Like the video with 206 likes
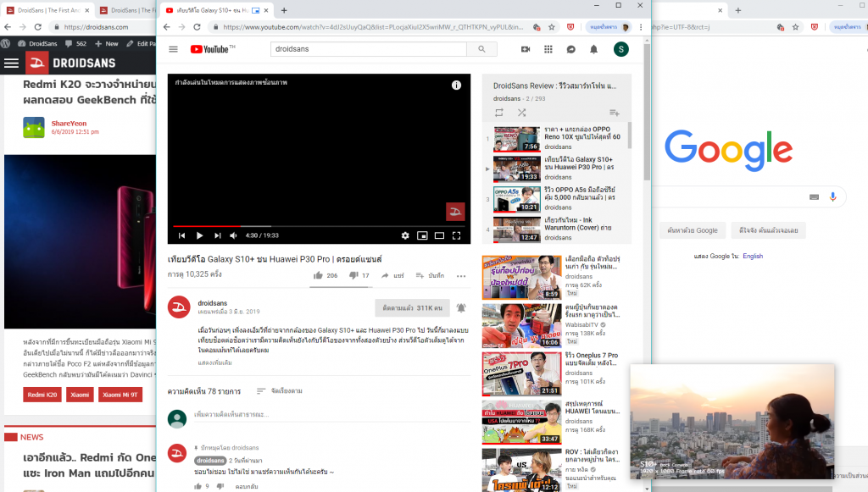The width and height of the screenshot is (868, 492). pyautogui.click(x=325, y=275)
